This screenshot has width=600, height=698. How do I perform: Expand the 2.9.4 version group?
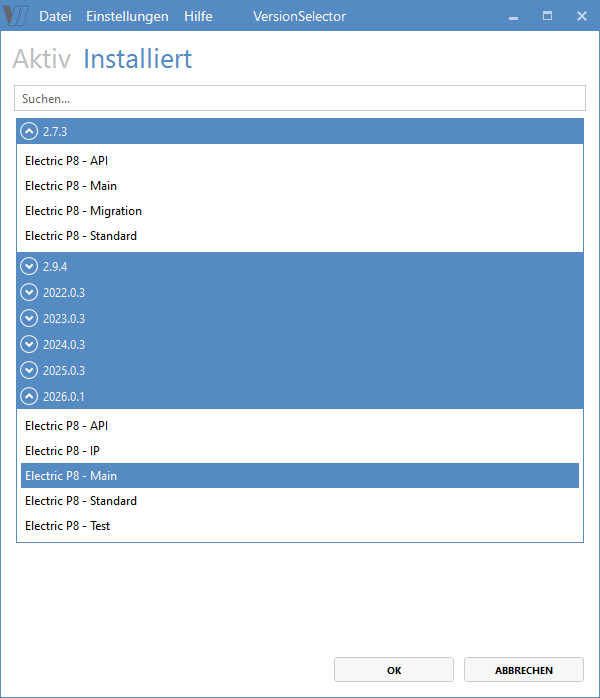[x=29, y=267]
